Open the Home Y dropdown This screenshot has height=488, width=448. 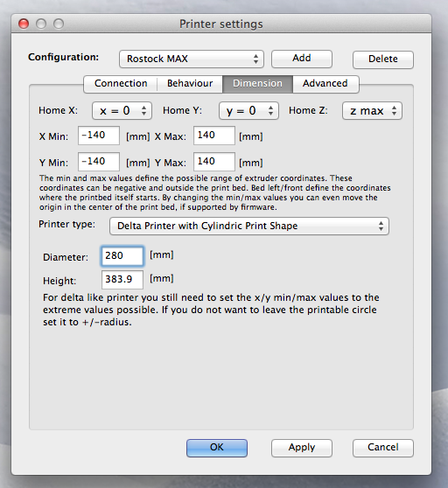(248, 111)
